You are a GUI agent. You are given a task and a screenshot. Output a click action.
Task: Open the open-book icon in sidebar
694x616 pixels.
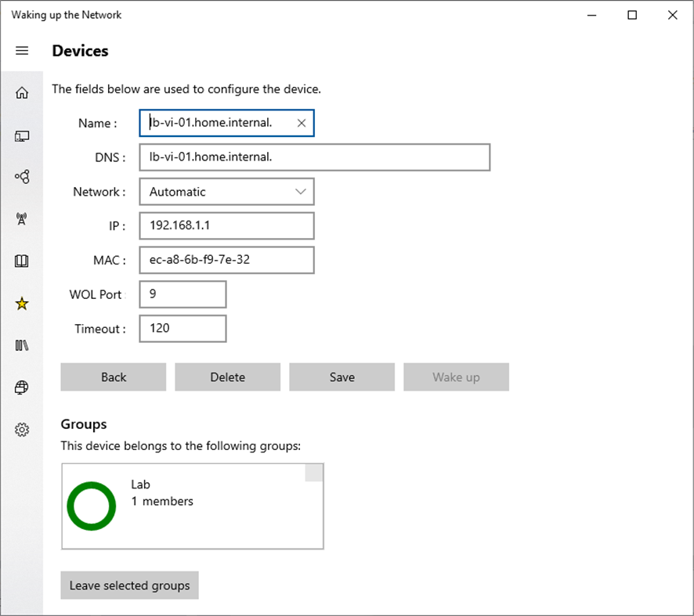tap(22, 261)
